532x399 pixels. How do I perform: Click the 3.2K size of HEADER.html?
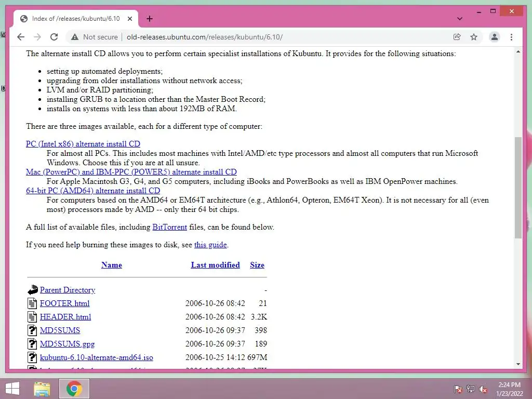[259, 317]
